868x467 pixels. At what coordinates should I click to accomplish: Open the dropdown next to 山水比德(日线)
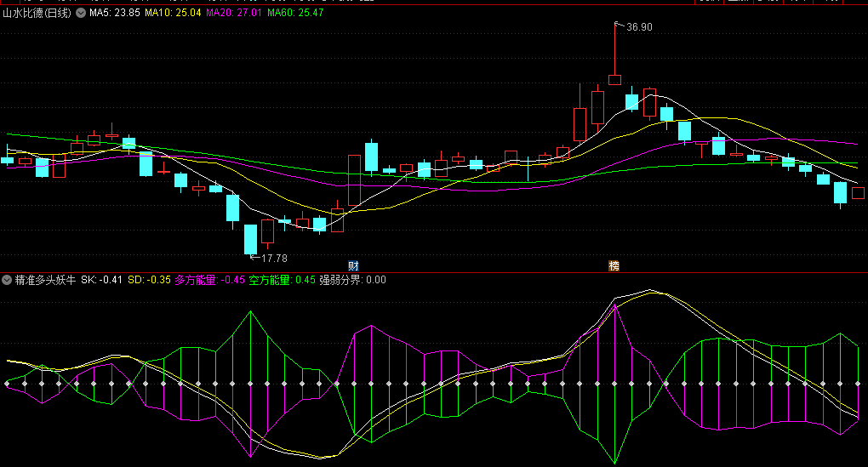(81, 14)
